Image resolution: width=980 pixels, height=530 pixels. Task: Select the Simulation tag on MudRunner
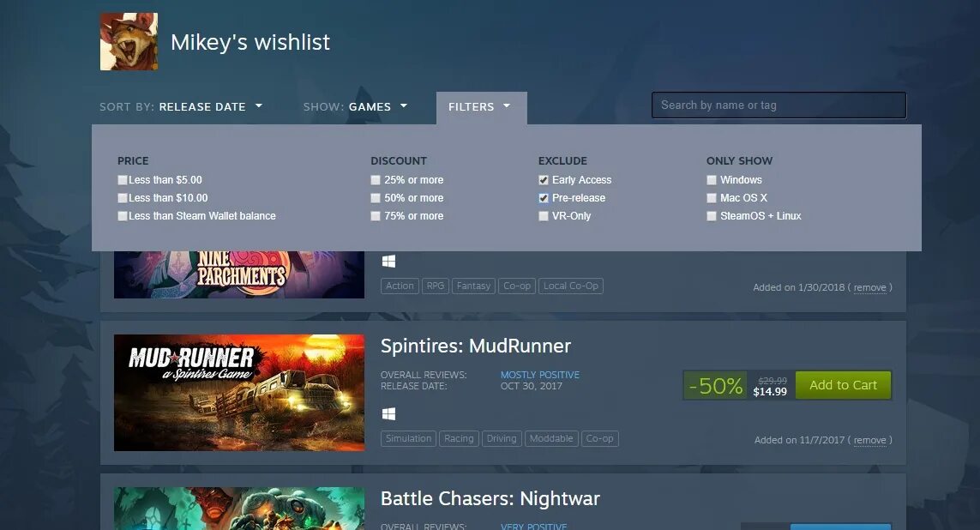pos(409,439)
